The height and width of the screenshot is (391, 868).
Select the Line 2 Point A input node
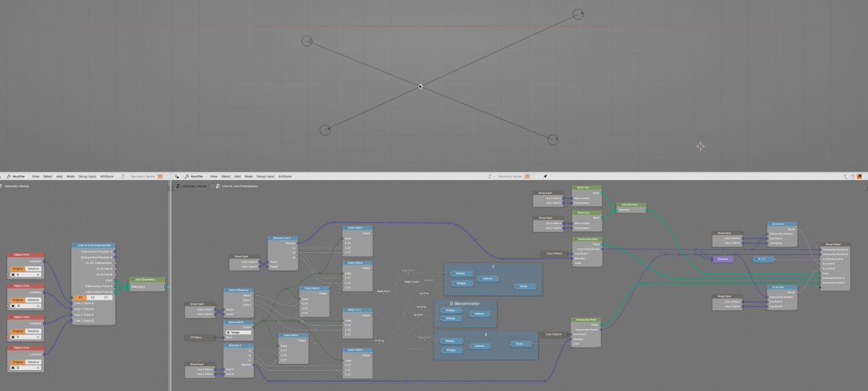click(x=554, y=334)
